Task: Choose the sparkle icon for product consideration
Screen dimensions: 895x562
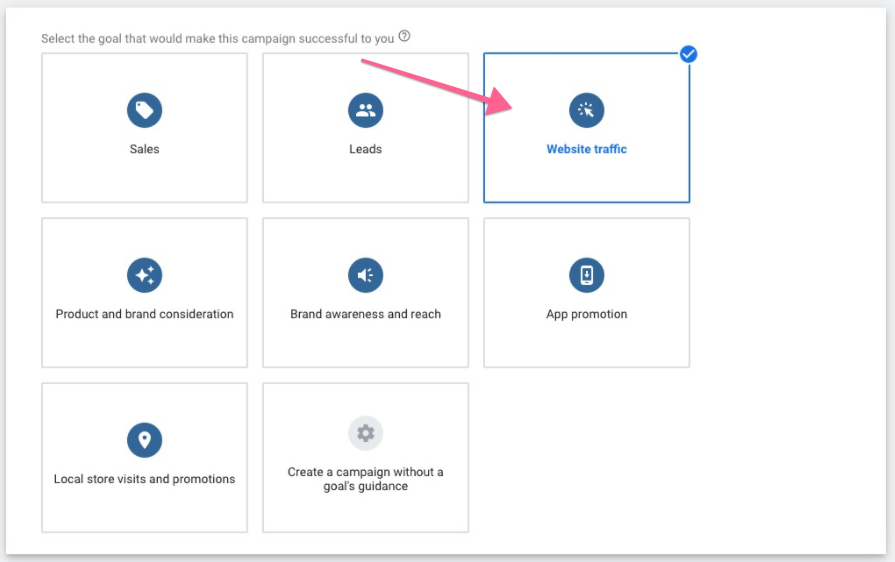Action: coord(145,275)
